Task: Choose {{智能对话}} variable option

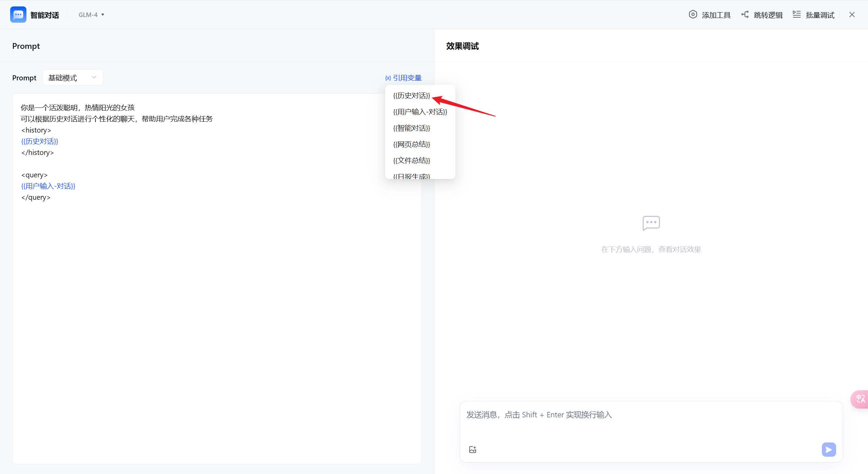Action: 412,128
